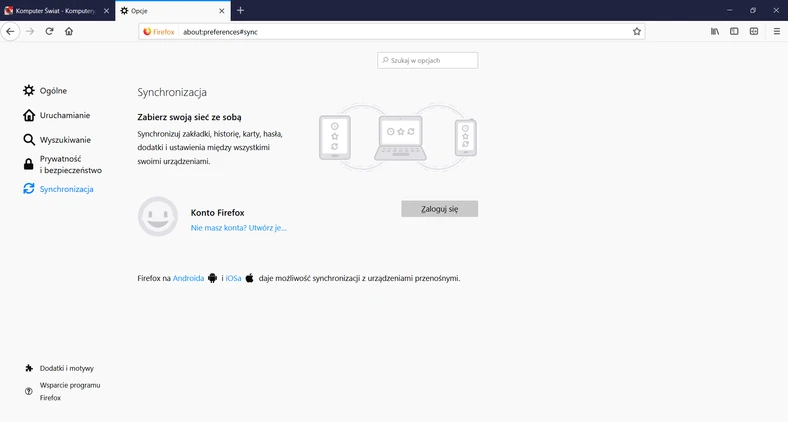The image size is (788, 422).
Task: Select the Wyszukiwanie settings category
Action: coord(65,140)
